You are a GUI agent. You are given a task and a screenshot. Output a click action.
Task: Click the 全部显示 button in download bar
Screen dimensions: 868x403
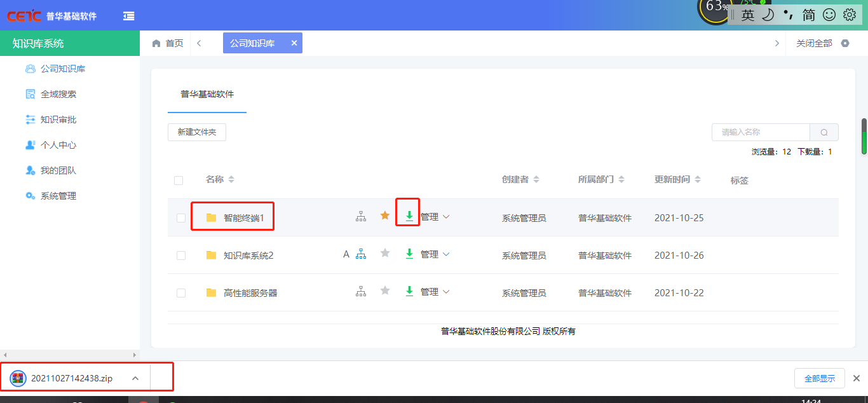coord(819,378)
